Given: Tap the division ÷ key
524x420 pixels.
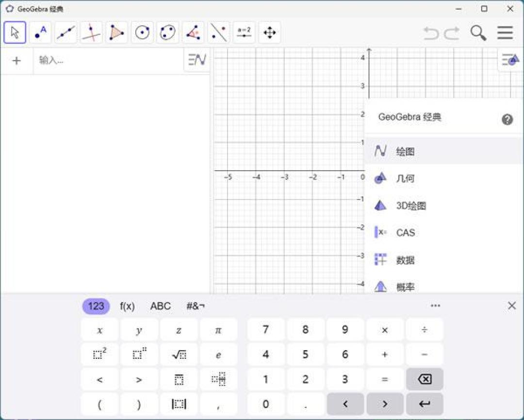Looking at the screenshot, I should (425, 330).
